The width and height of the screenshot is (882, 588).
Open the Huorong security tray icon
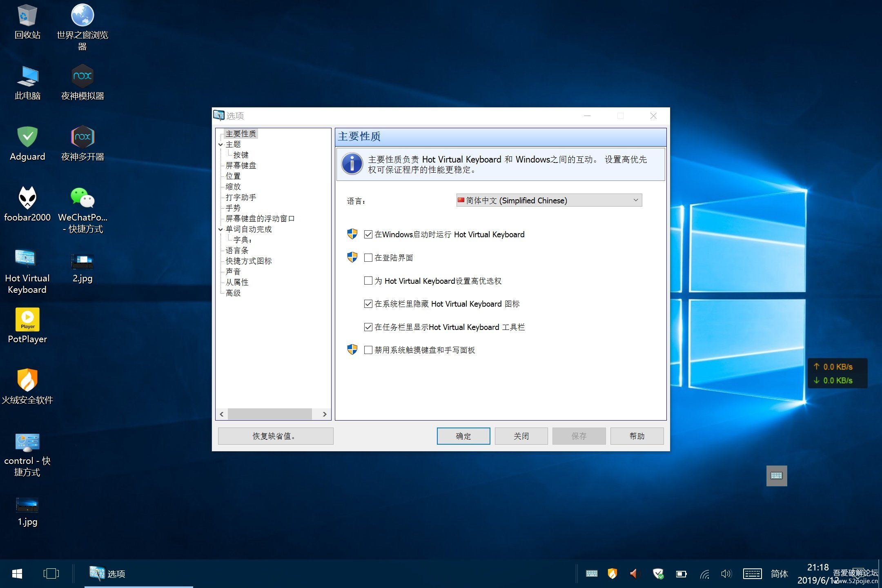tap(612, 574)
